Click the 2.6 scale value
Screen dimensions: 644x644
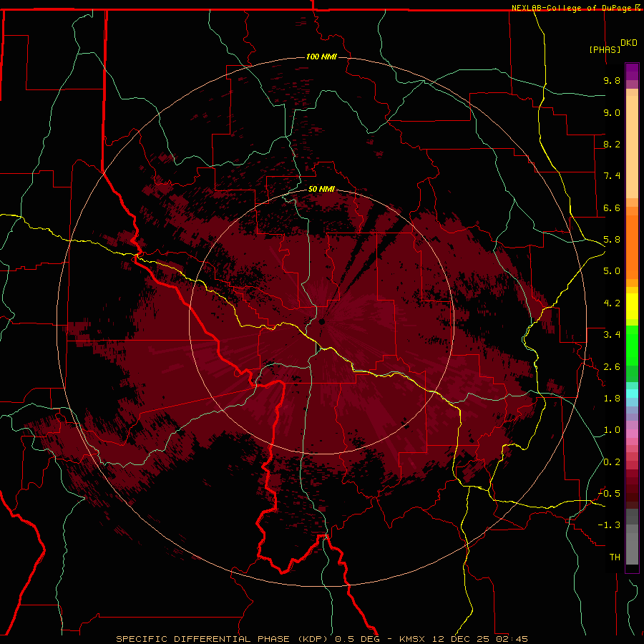[x=612, y=367]
